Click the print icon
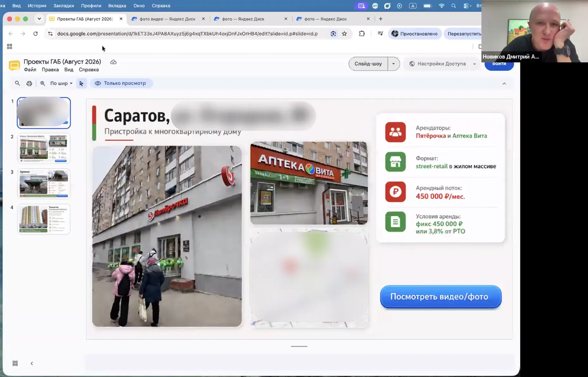The image size is (588, 377). coord(29,83)
